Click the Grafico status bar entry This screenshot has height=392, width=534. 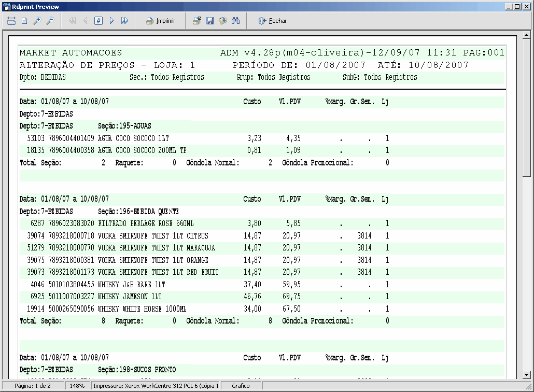pyautogui.click(x=241, y=386)
